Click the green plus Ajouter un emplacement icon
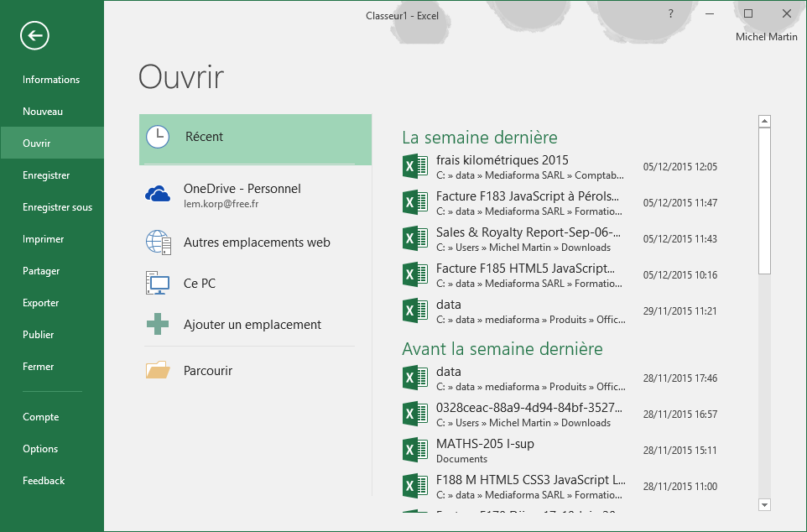Viewport: 807px width, 532px height. tap(158, 325)
